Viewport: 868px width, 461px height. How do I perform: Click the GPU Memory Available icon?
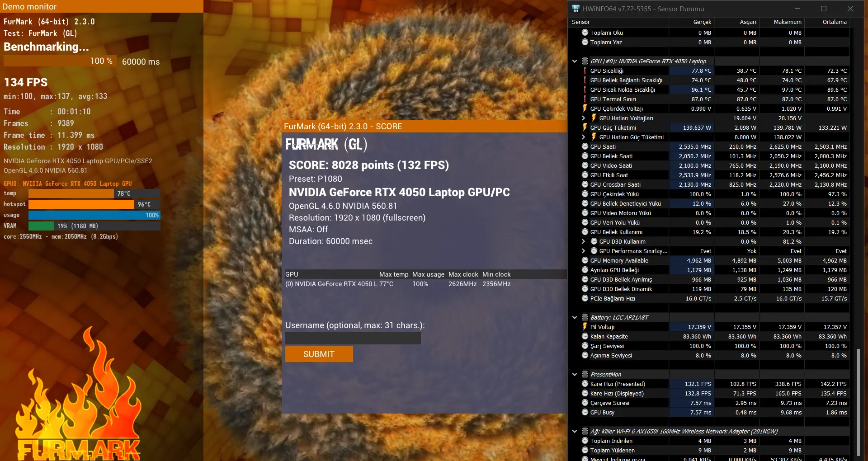point(585,261)
